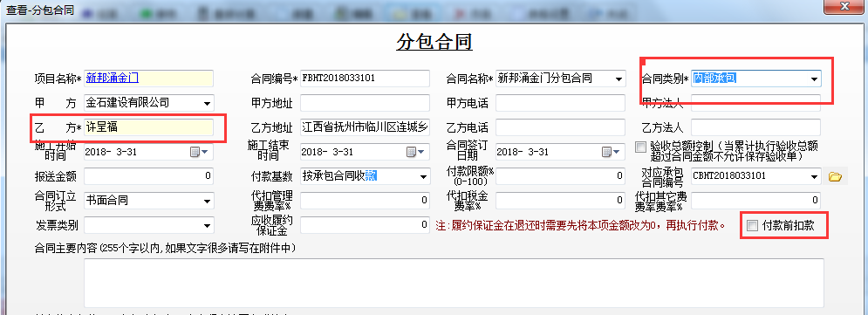Toggle 验收总额控制 checkbox

(640, 147)
